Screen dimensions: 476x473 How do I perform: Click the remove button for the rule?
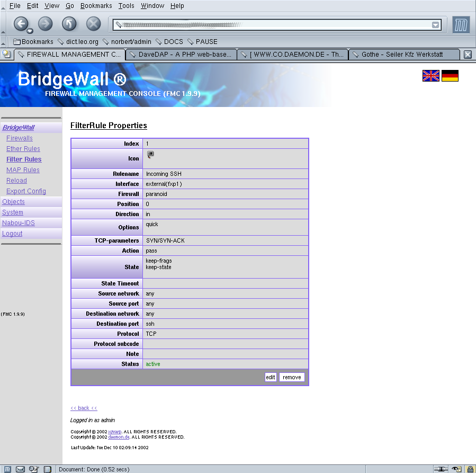[x=292, y=377]
